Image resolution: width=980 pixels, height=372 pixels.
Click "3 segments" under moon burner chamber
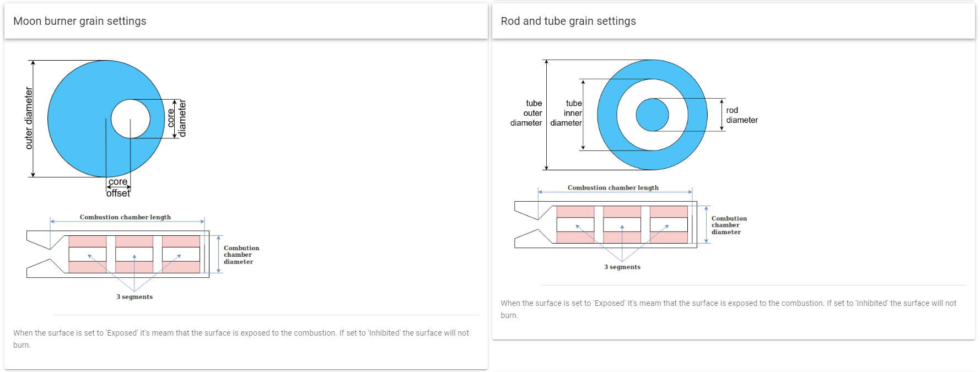click(134, 296)
